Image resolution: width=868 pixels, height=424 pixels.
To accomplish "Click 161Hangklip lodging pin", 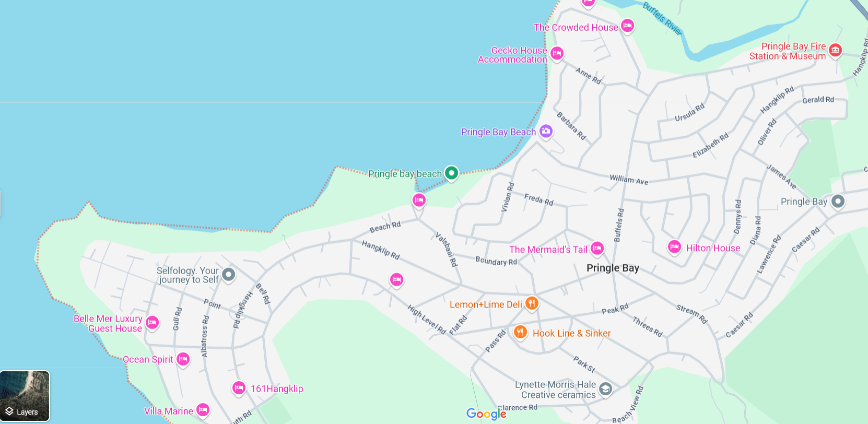I will 239,388.
